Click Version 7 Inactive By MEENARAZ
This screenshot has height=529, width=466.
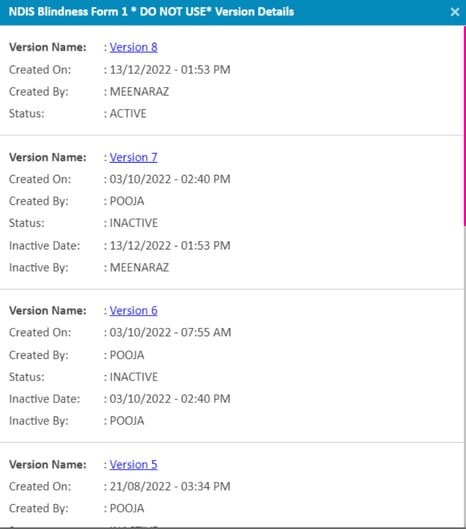pos(139,268)
